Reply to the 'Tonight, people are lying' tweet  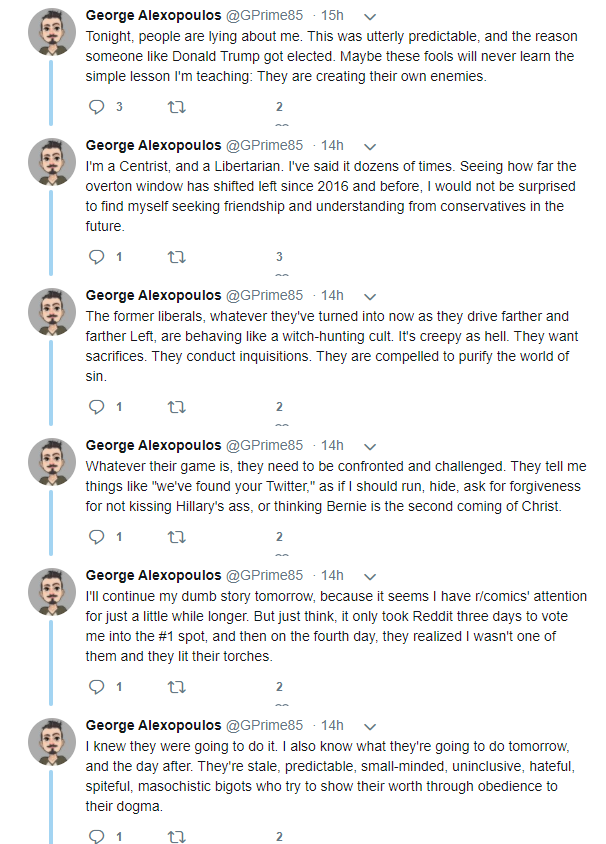point(96,107)
